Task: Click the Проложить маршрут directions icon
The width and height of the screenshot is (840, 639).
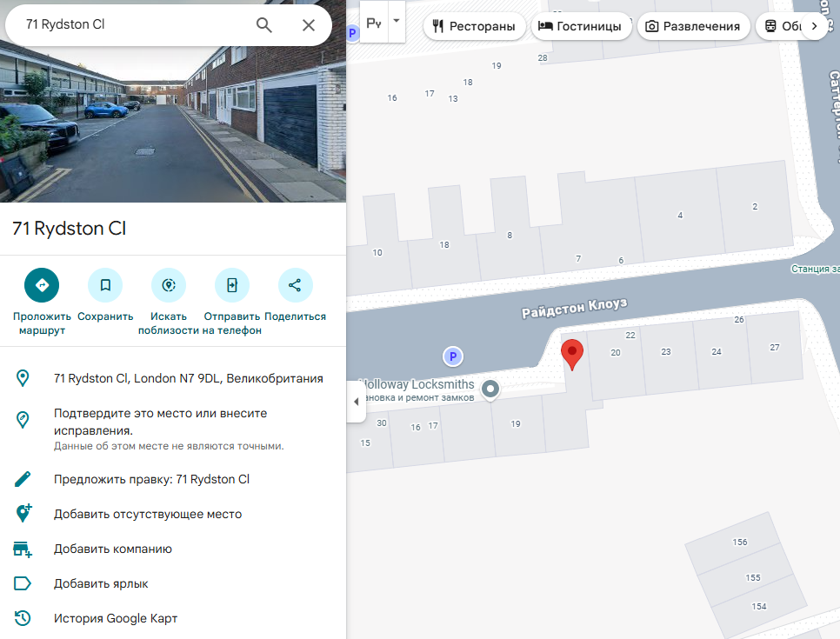Action: pos(42,284)
